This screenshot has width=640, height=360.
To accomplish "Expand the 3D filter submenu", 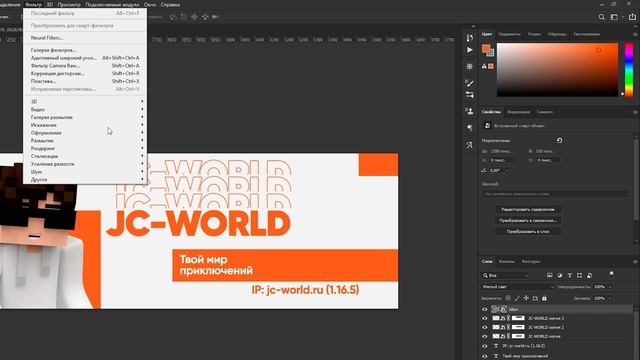I will [85, 102].
